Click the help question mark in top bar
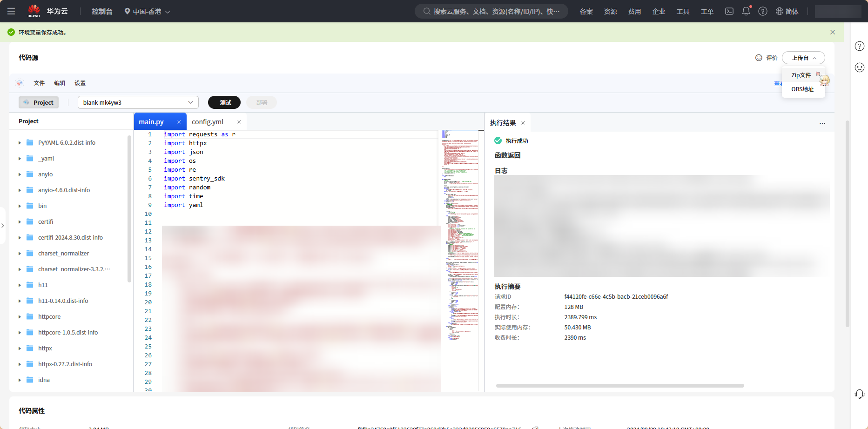 tap(763, 11)
